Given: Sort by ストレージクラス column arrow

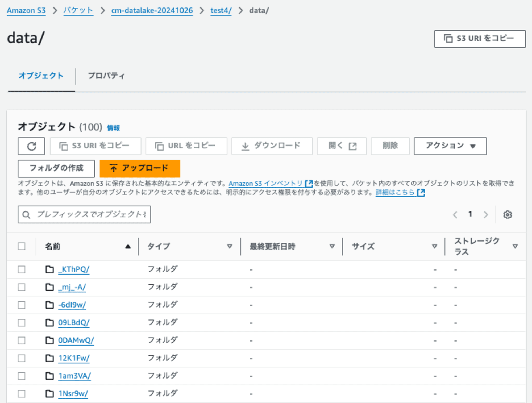Looking at the screenshot, I should pos(515,246).
